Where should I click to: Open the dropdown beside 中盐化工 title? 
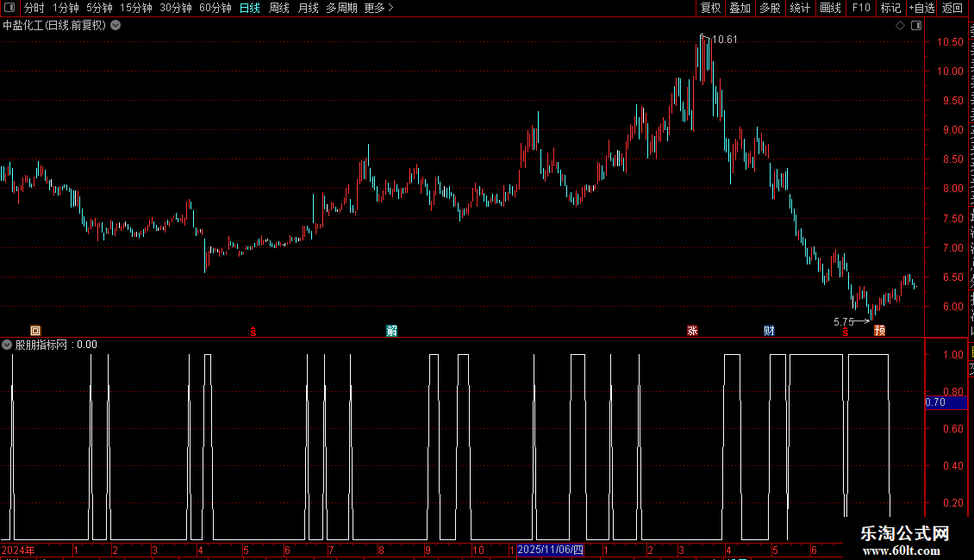pos(116,26)
